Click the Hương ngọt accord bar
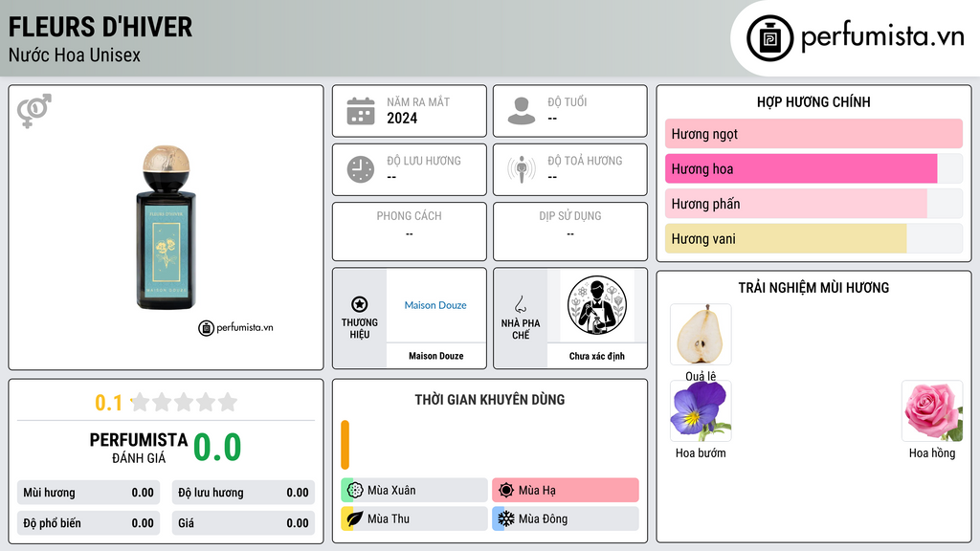980x551 pixels. [813, 134]
